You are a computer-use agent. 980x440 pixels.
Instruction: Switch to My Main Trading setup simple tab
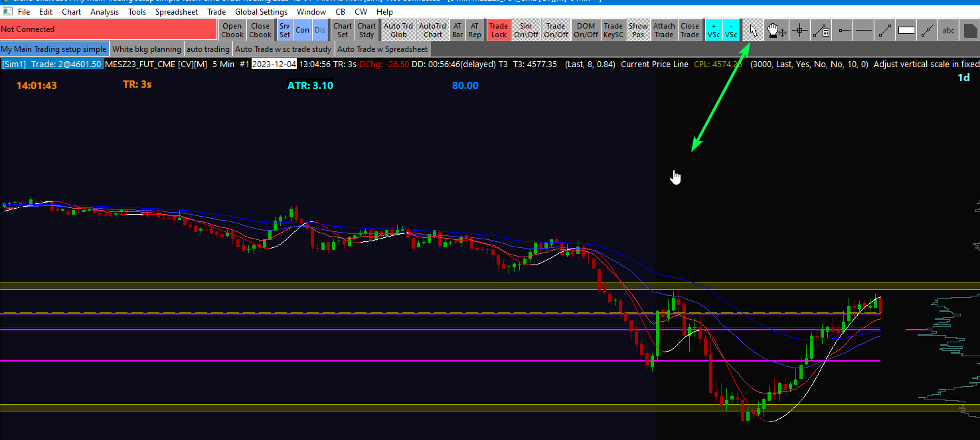(x=54, y=49)
